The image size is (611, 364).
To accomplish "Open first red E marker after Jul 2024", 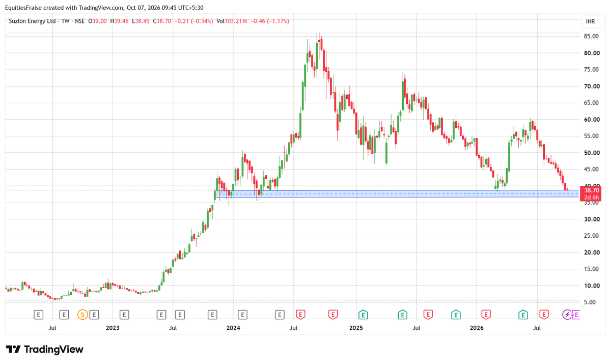I will [x=300, y=315].
